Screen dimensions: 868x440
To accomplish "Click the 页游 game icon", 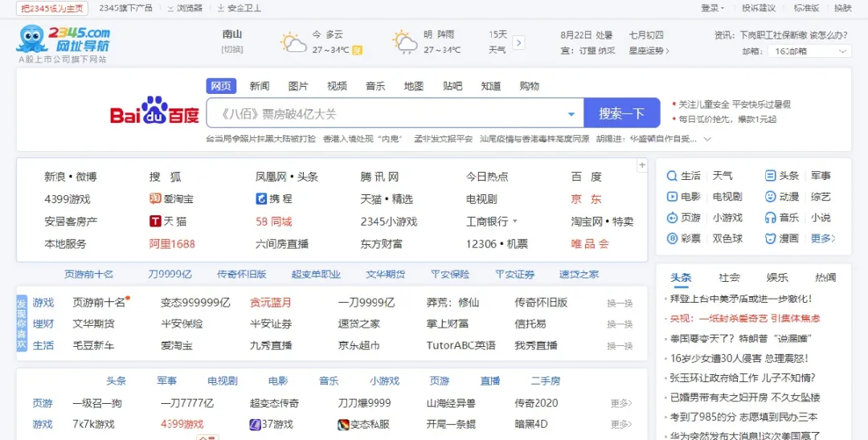I will [x=672, y=218].
